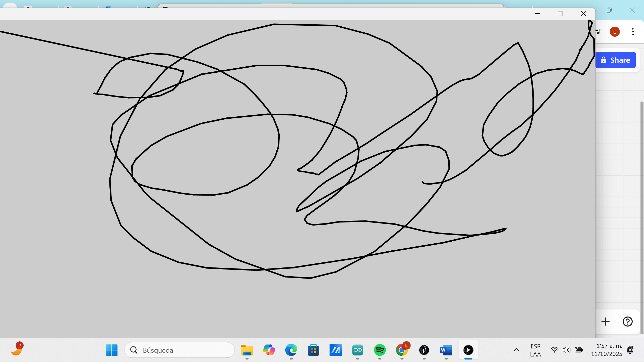Expand the hidden system tray icons chevron
Viewport: 644px width, 362px height.
[516, 350]
